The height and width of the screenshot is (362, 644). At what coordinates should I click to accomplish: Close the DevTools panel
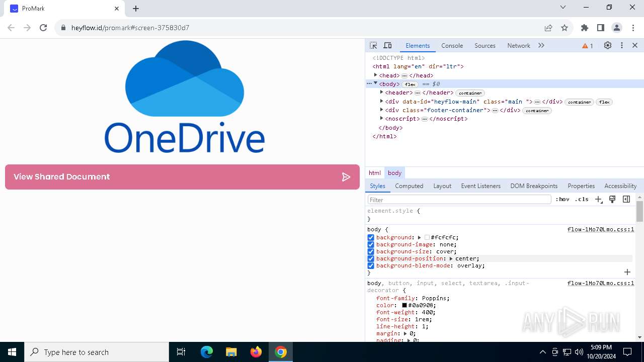click(x=635, y=45)
